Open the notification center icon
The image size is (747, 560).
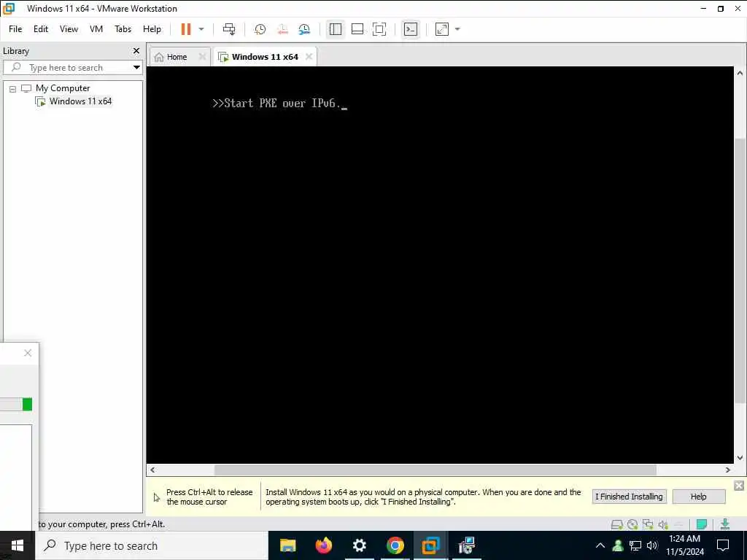723,545
